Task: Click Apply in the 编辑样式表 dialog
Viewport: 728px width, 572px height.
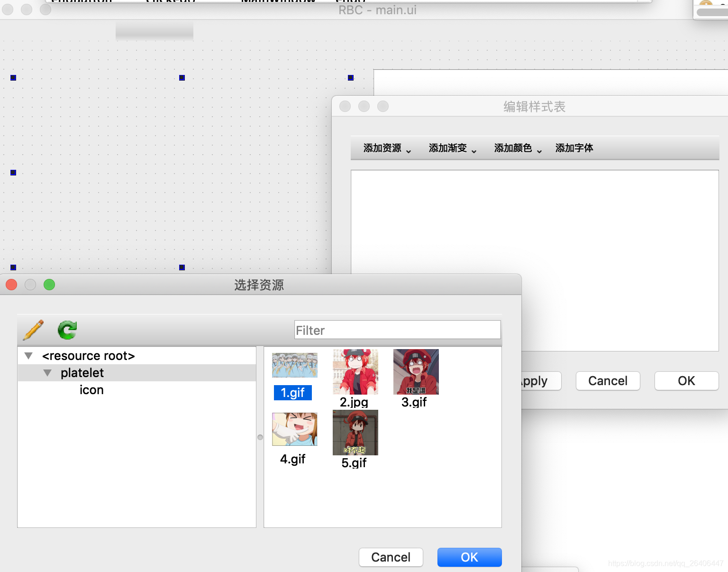Action: pyautogui.click(x=541, y=381)
